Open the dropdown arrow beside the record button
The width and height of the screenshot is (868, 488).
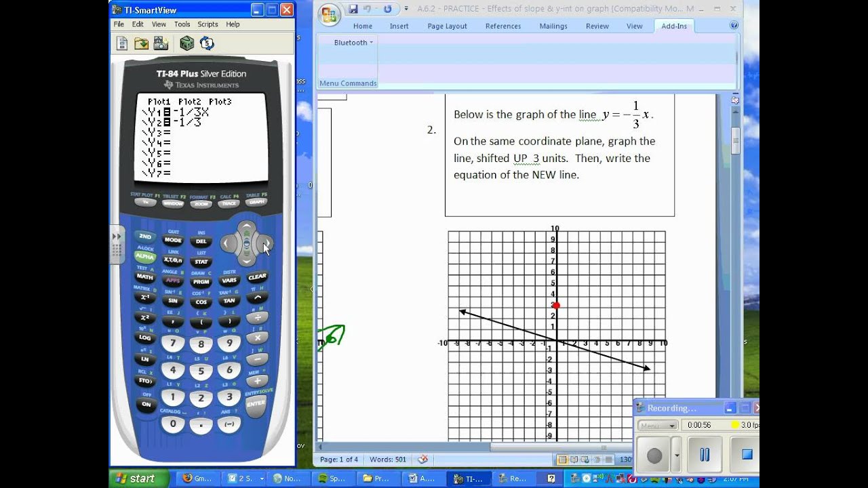point(676,455)
